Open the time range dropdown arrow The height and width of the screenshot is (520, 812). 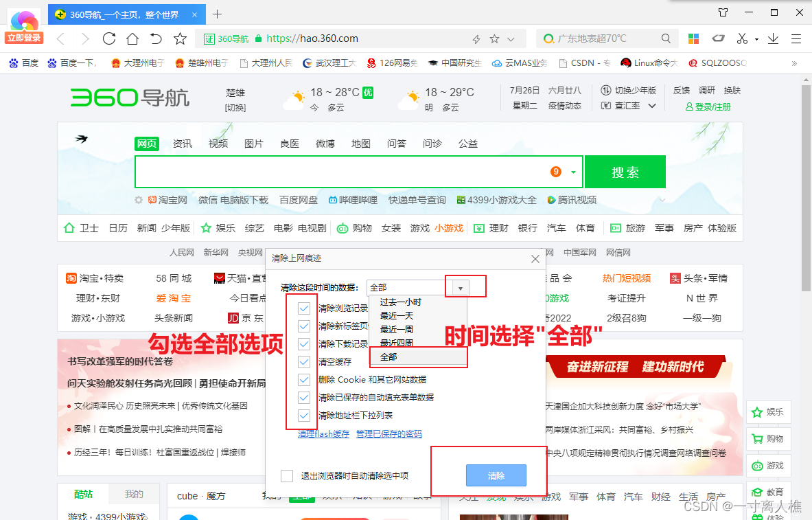pyautogui.click(x=461, y=288)
